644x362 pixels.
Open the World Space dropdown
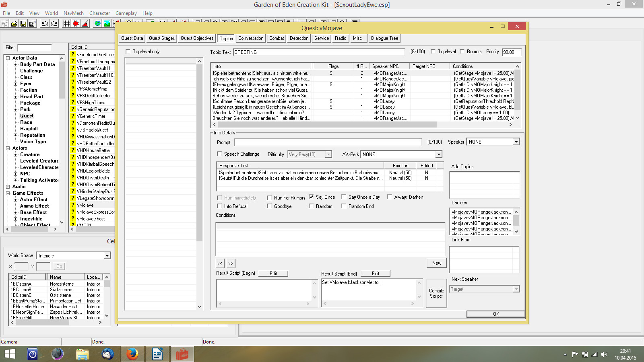(107, 256)
